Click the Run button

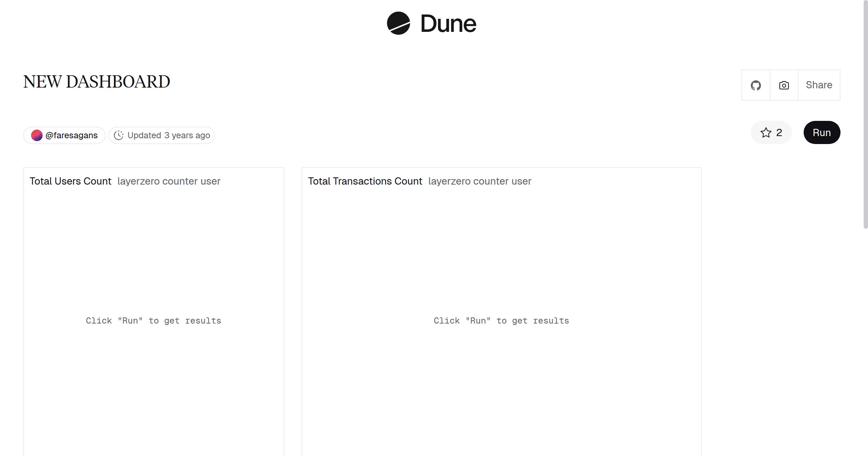click(821, 132)
